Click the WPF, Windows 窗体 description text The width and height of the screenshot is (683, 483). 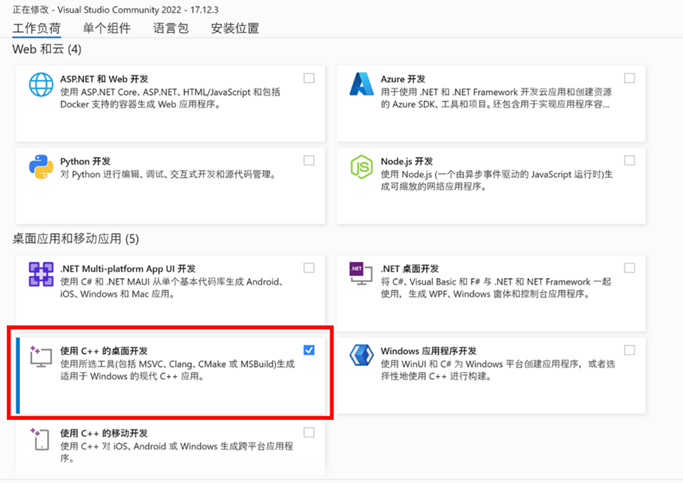(x=496, y=288)
